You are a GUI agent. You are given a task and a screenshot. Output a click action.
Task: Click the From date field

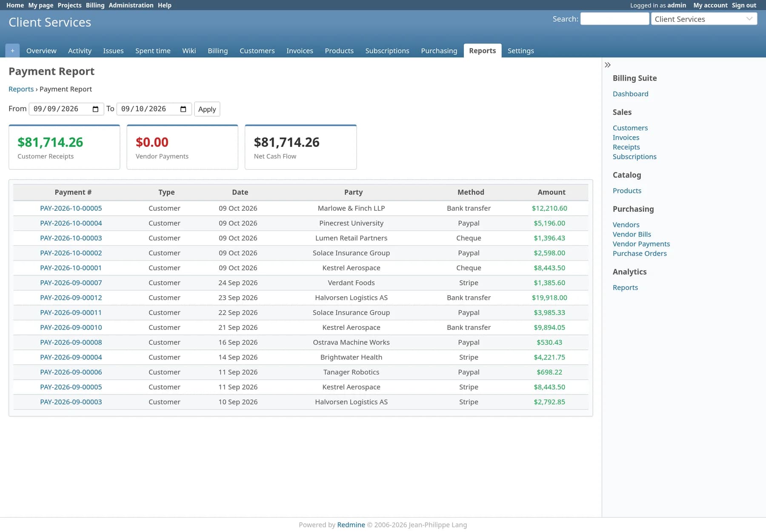(x=66, y=109)
